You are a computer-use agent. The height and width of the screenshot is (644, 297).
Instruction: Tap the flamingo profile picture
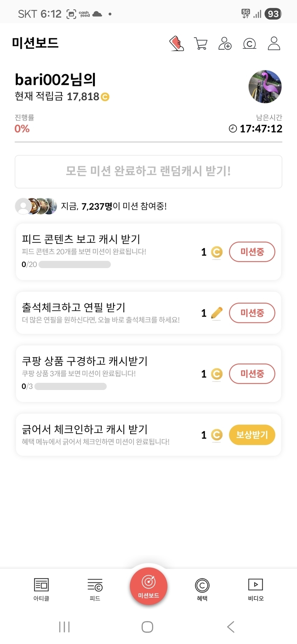[x=265, y=87]
